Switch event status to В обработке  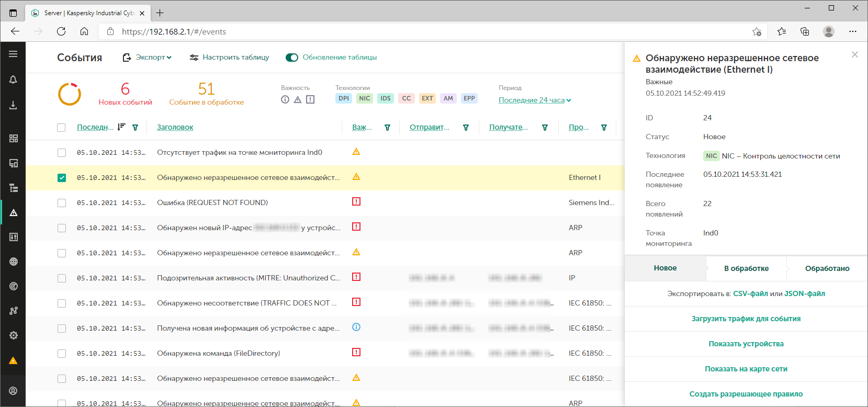point(746,268)
